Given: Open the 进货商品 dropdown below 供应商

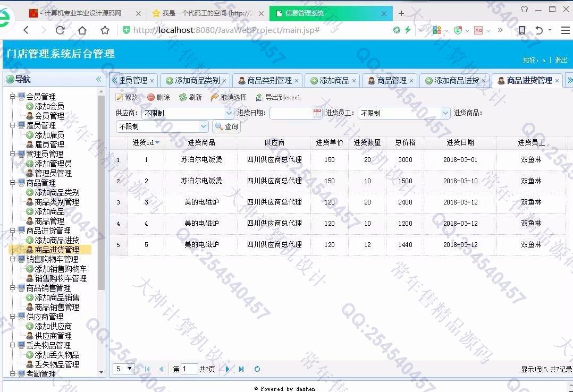Looking at the screenshot, I should (x=204, y=126).
